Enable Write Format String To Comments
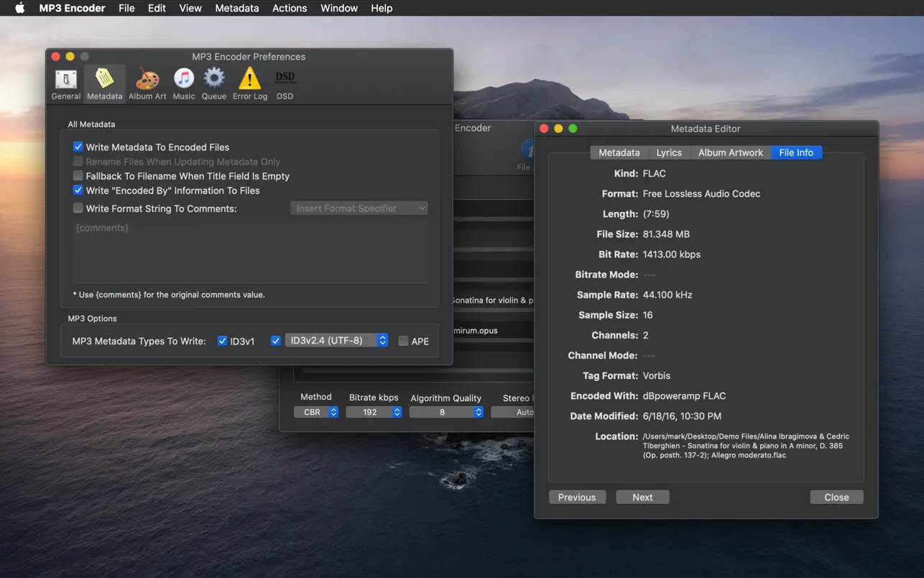Image resolution: width=924 pixels, height=578 pixels. pos(78,208)
